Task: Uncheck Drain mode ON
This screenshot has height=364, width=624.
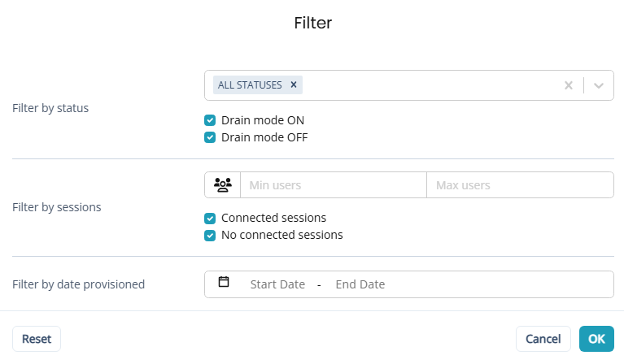Action: pos(210,120)
